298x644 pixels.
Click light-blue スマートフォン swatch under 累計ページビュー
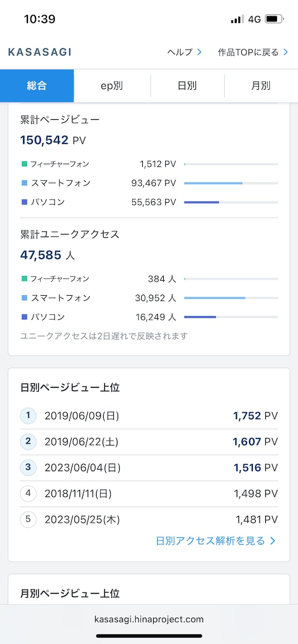coord(24,183)
